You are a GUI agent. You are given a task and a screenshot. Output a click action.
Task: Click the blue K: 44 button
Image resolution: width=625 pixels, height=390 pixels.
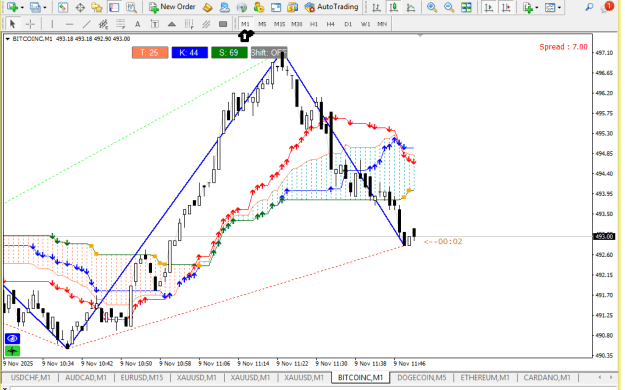point(189,53)
